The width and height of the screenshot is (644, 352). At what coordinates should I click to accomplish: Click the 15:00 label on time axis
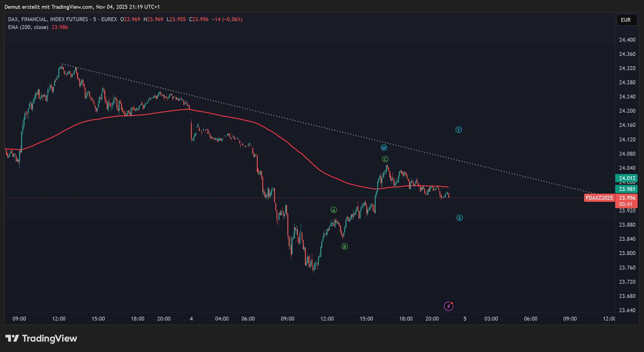point(98,319)
